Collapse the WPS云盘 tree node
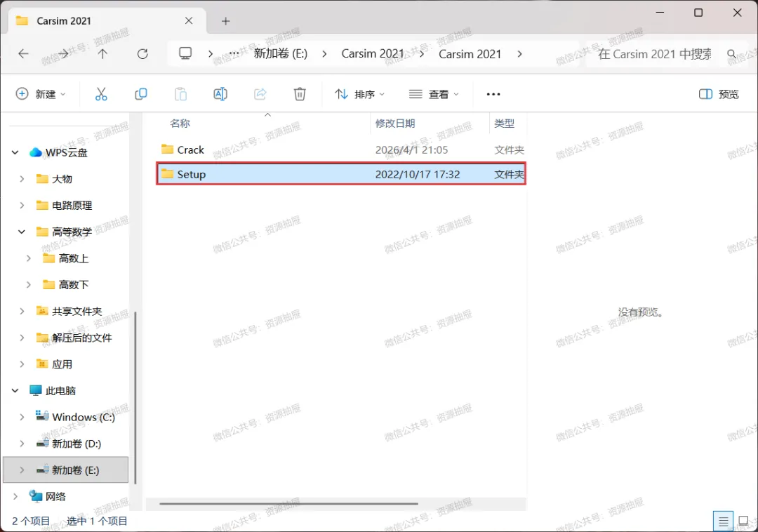The height and width of the screenshot is (532, 758). pyautogui.click(x=15, y=153)
